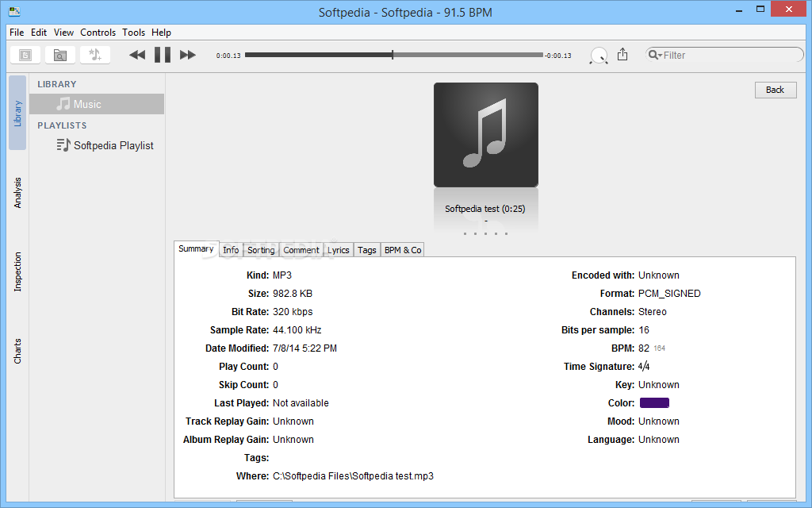Open the Edit menu

pos(39,32)
